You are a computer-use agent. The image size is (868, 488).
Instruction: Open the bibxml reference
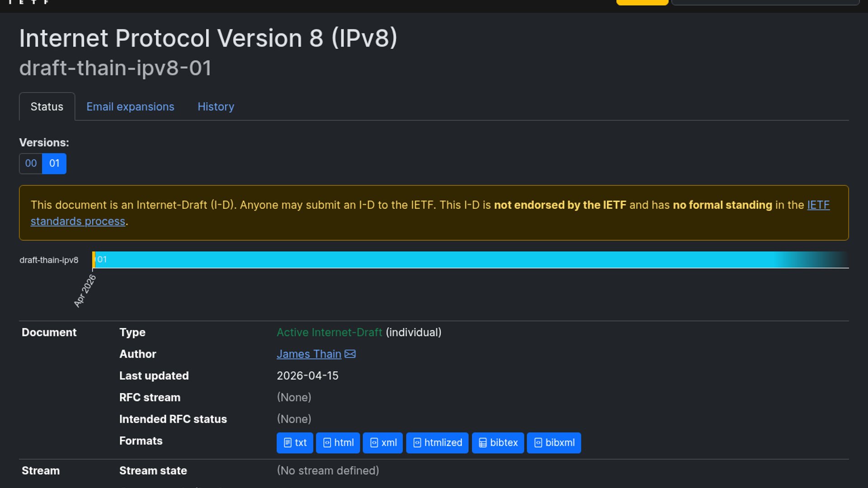tap(554, 443)
